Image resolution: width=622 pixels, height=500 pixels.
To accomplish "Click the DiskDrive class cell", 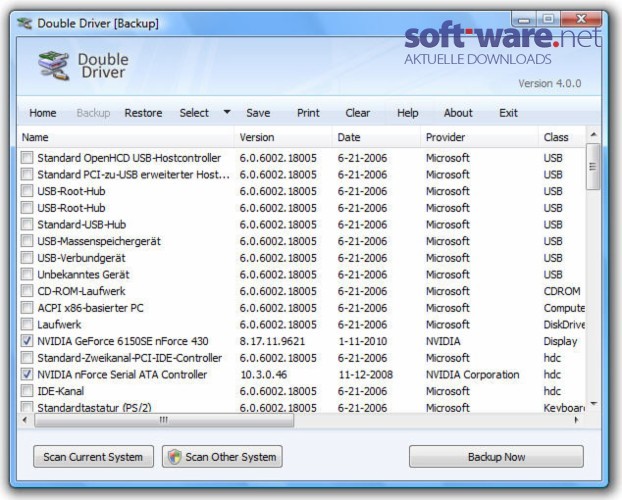I will pyautogui.click(x=564, y=325).
